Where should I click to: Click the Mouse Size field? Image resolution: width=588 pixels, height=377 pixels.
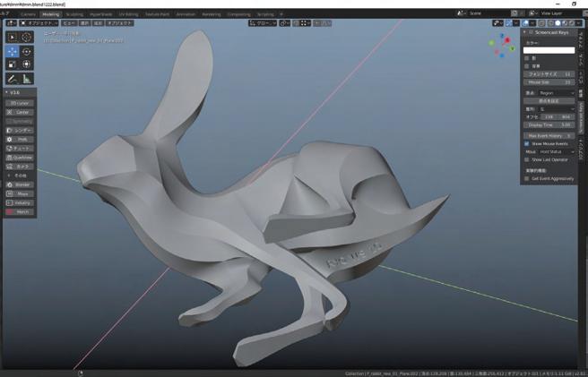point(549,82)
